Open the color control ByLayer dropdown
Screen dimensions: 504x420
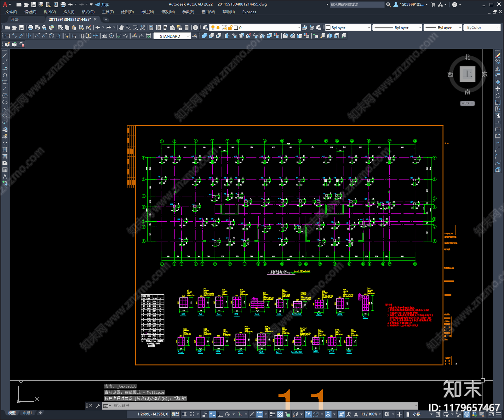348,28
